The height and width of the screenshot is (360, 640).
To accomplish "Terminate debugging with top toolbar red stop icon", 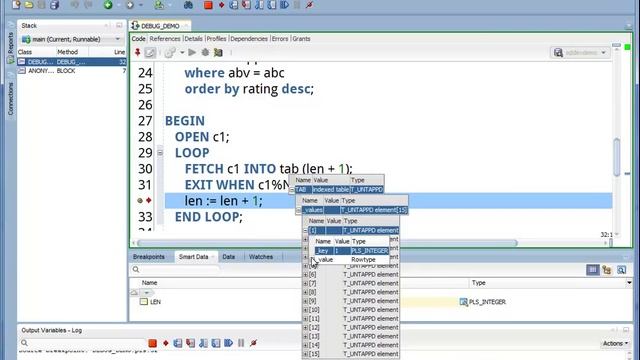I will click(x=208, y=5).
